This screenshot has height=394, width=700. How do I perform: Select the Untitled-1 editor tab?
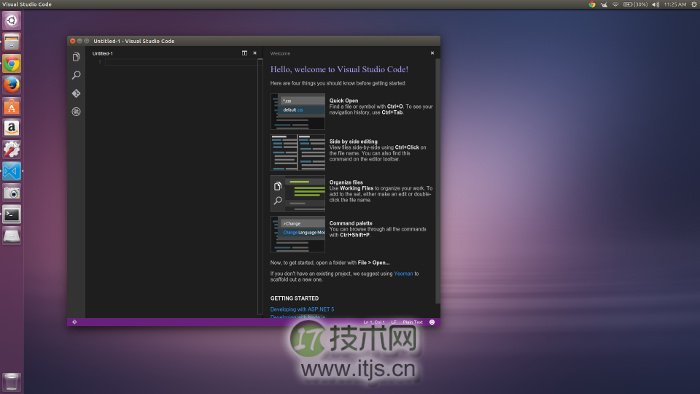pos(102,53)
